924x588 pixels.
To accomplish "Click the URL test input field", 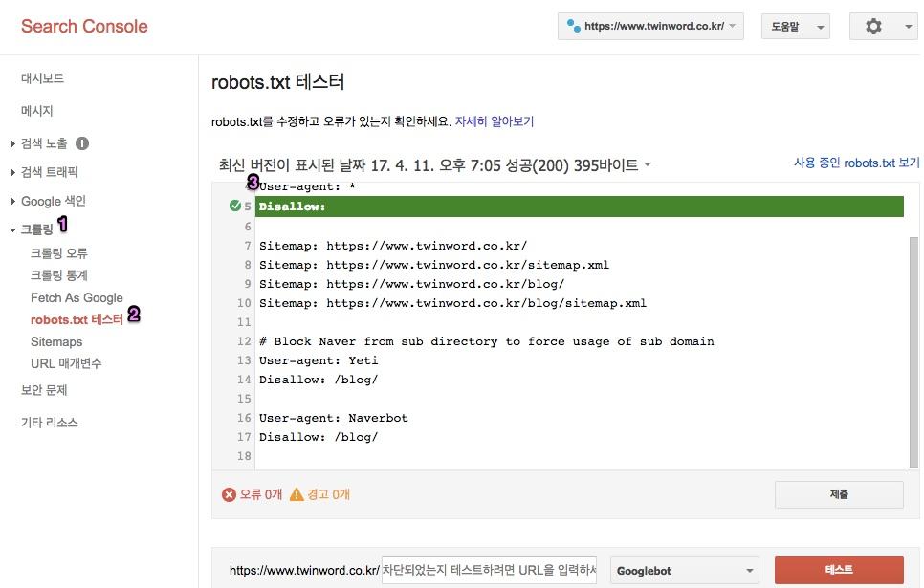I will pyautogui.click(x=489, y=571).
